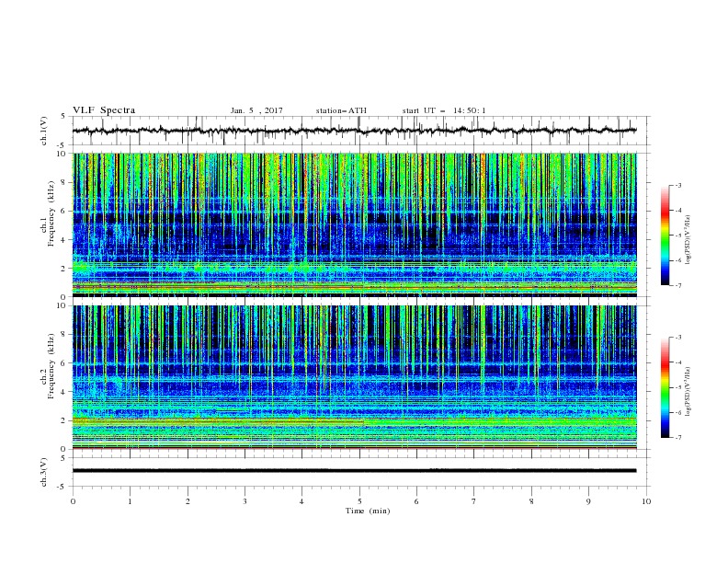Click the "9" tick on the time axis

coord(588,501)
